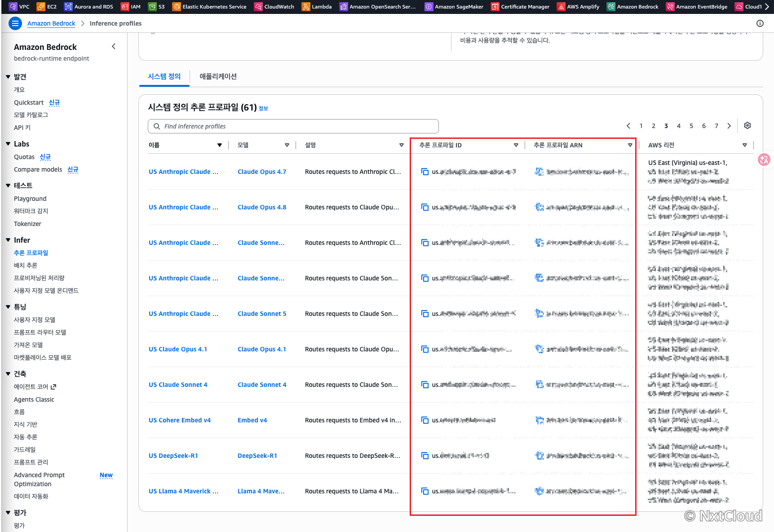Image resolution: width=774 pixels, height=532 pixels.
Task: Open the CloudWatch shortcut icon
Action: tap(258, 7)
